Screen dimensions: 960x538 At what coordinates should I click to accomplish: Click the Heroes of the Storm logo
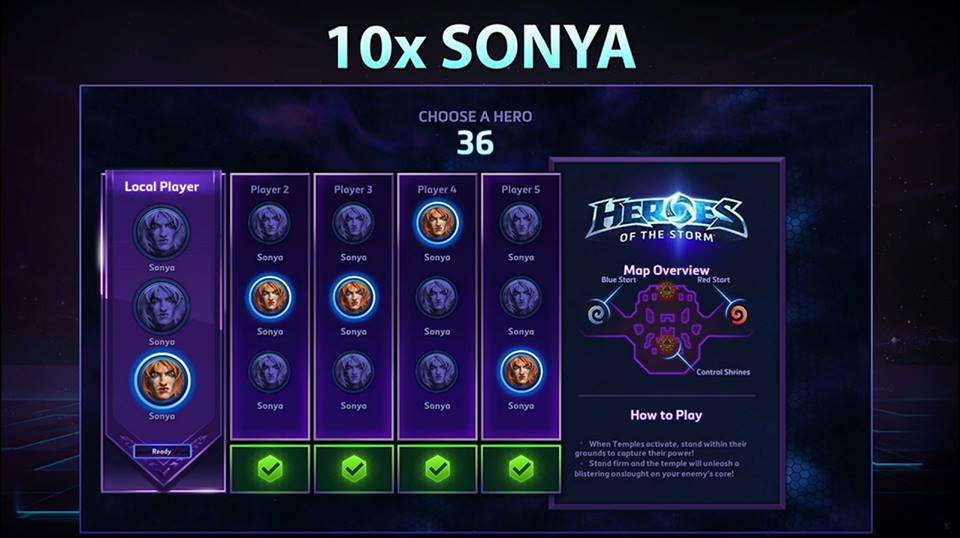pos(667,217)
